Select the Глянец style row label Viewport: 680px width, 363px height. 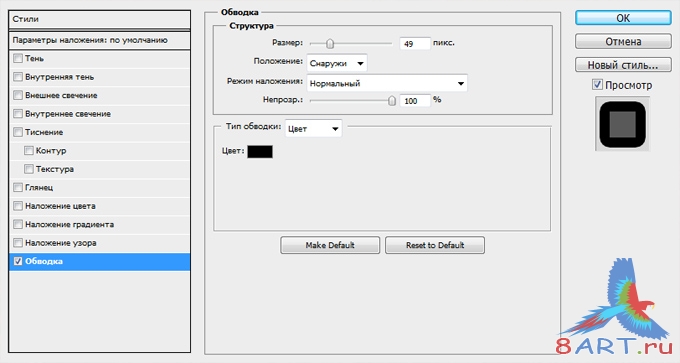pos(39,187)
